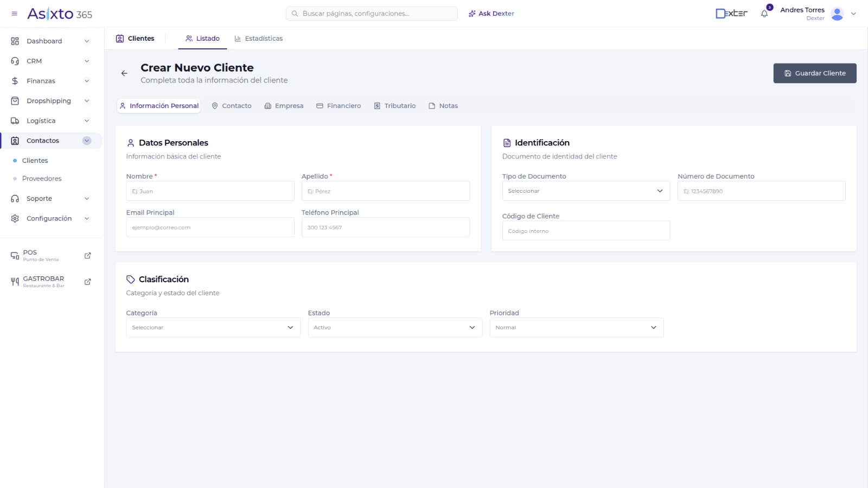Expand the Soporte menu chevron
Viewport: 868px width, 488px height.
point(87,199)
